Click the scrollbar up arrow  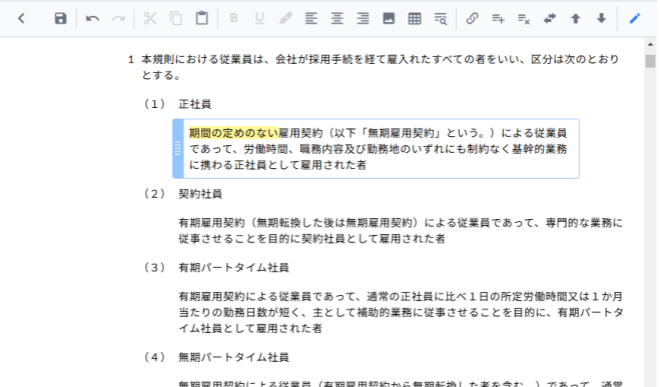point(650,44)
